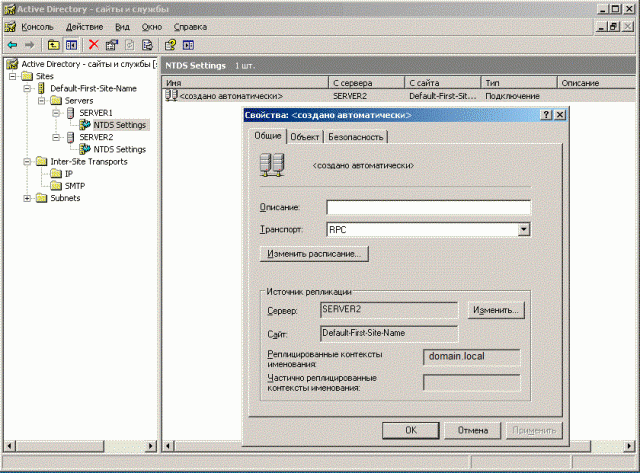
Task: Click Подключение cell in the list row
Action: tap(512, 96)
